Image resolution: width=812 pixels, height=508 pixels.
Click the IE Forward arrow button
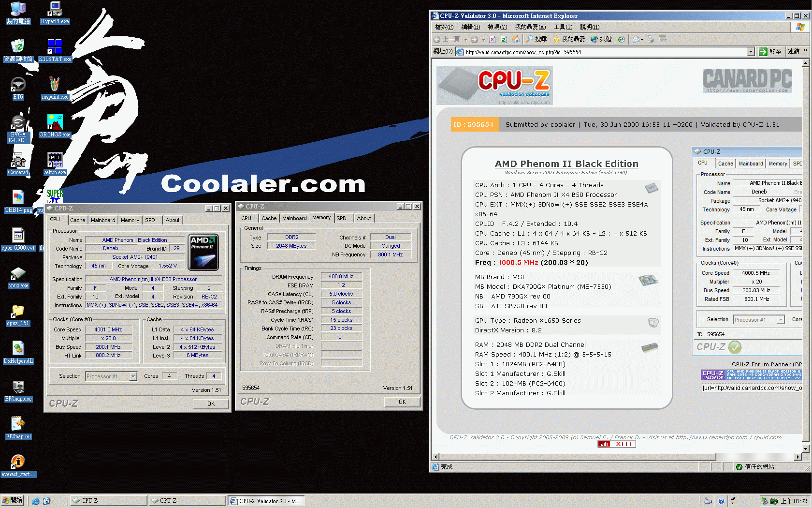pyautogui.click(x=475, y=39)
